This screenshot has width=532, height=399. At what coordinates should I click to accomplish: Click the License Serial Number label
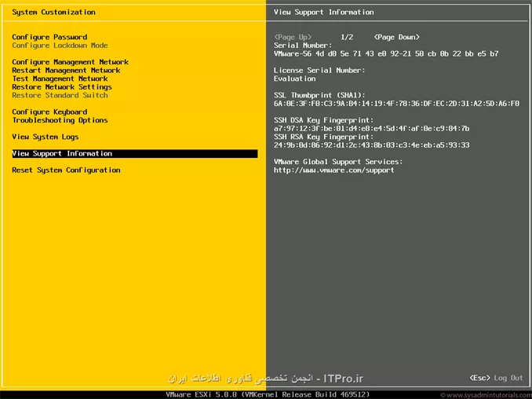pyautogui.click(x=319, y=70)
